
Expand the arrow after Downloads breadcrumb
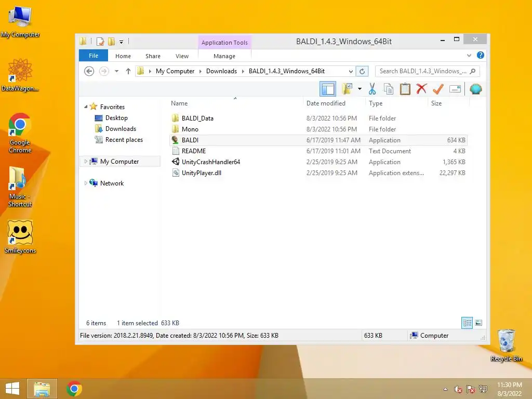pos(243,71)
